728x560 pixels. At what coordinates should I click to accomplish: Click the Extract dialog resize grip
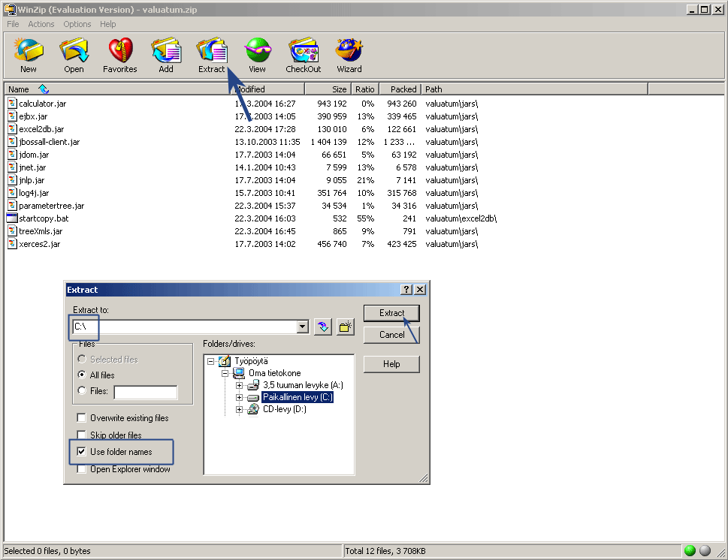click(x=424, y=478)
